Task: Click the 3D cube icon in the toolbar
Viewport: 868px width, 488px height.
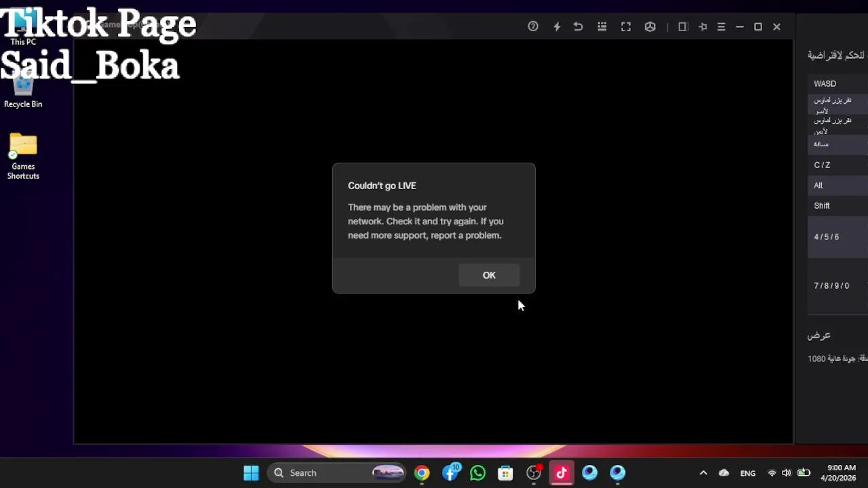Action: tap(650, 26)
